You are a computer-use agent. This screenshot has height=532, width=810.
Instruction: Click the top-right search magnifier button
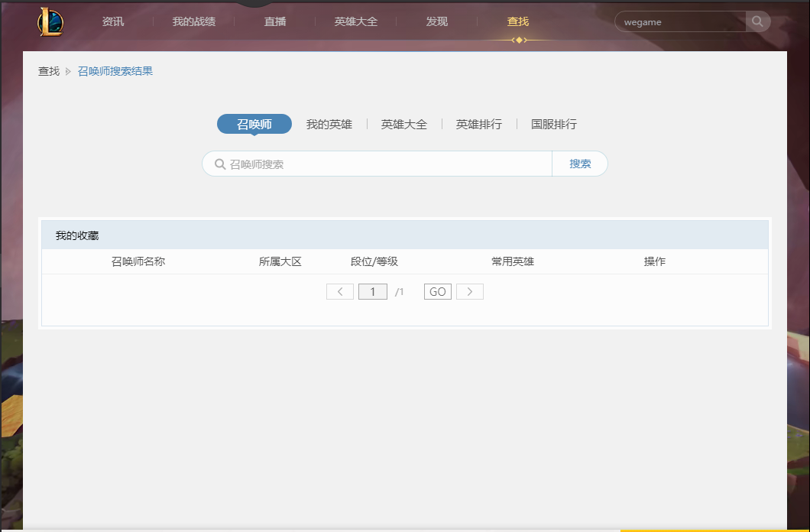click(x=758, y=21)
